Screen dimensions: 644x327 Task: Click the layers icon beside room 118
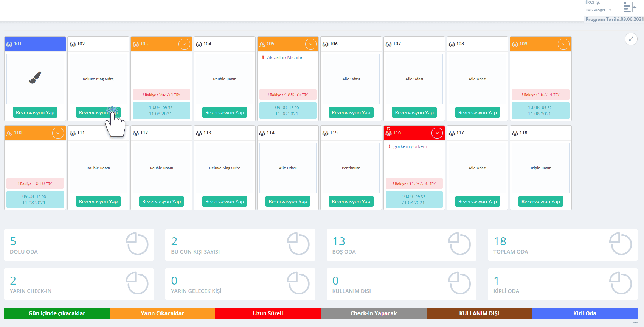[515, 133]
